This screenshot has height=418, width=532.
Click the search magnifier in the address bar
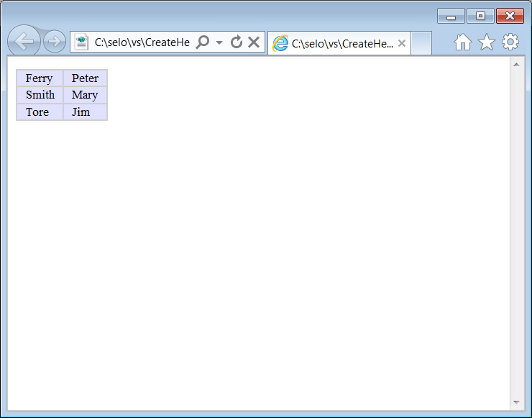[203, 42]
